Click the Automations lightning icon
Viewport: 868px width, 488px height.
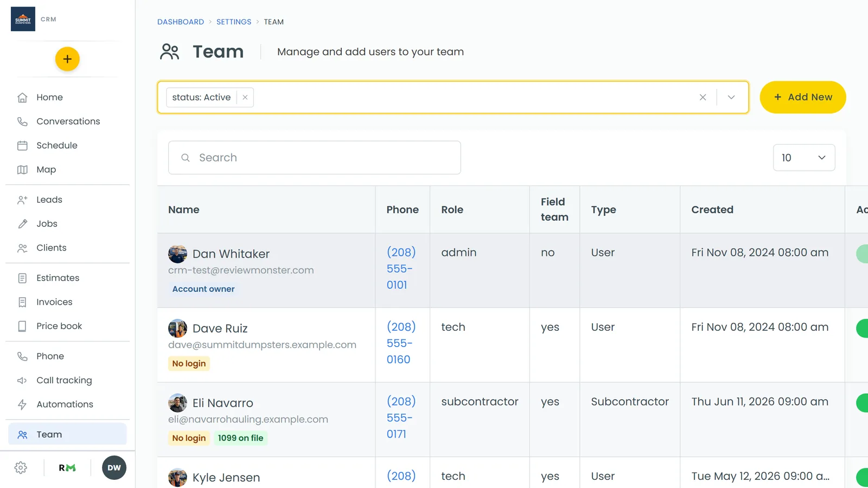[22, 404]
